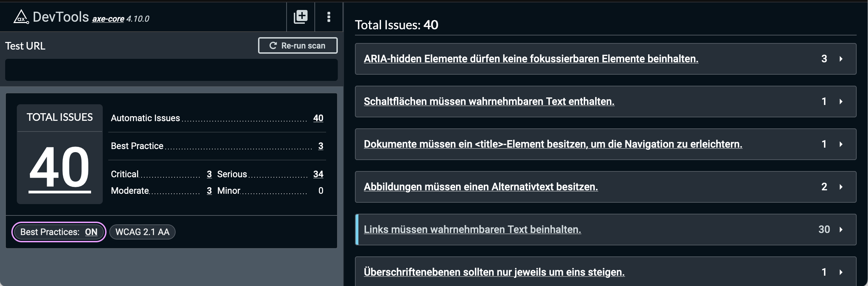Screen dimensions: 868x286
Task: Expand Schaltflächen issue chevron arrow
Action: pos(841,102)
